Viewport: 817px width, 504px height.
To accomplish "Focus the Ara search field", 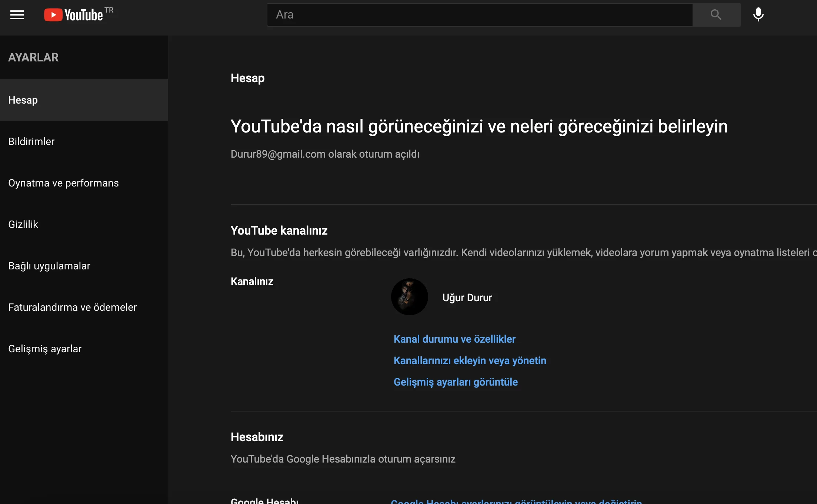I will pyautogui.click(x=479, y=15).
